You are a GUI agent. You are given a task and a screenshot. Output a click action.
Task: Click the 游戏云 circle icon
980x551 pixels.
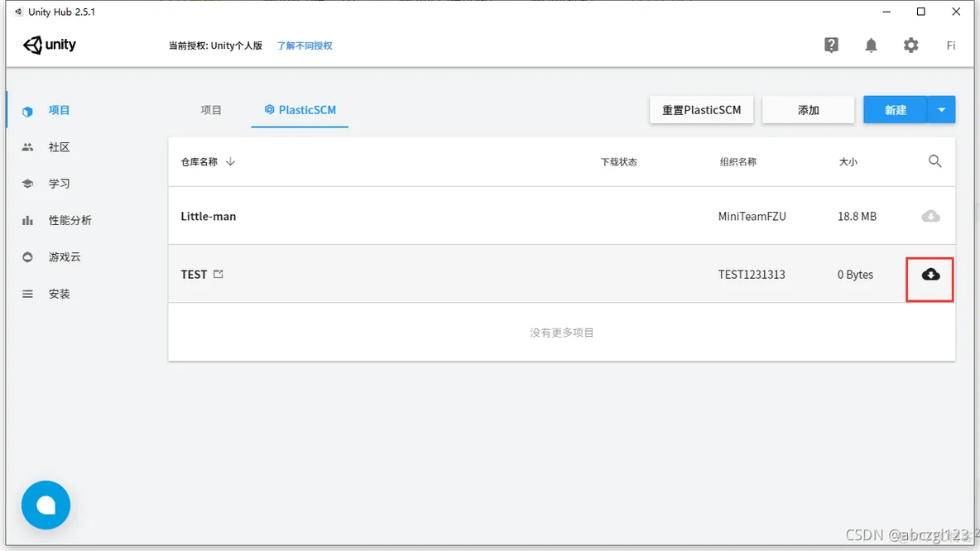27,256
